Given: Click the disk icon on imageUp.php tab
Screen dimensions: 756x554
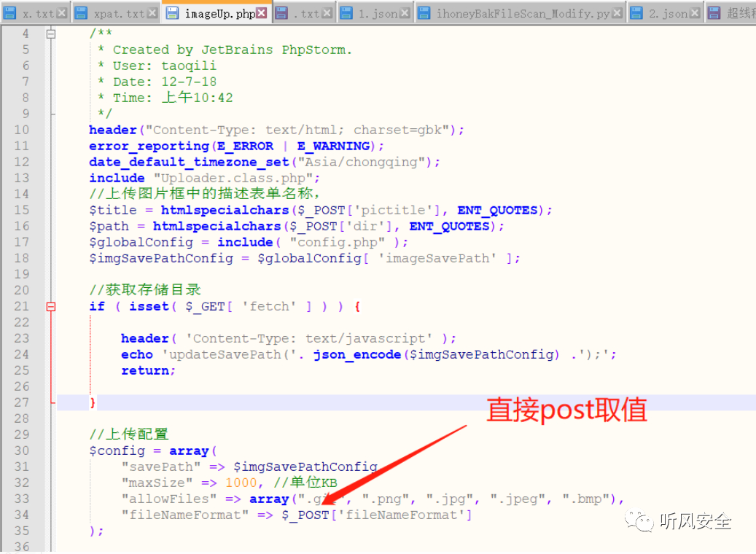Looking at the screenshot, I should pos(171,13).
